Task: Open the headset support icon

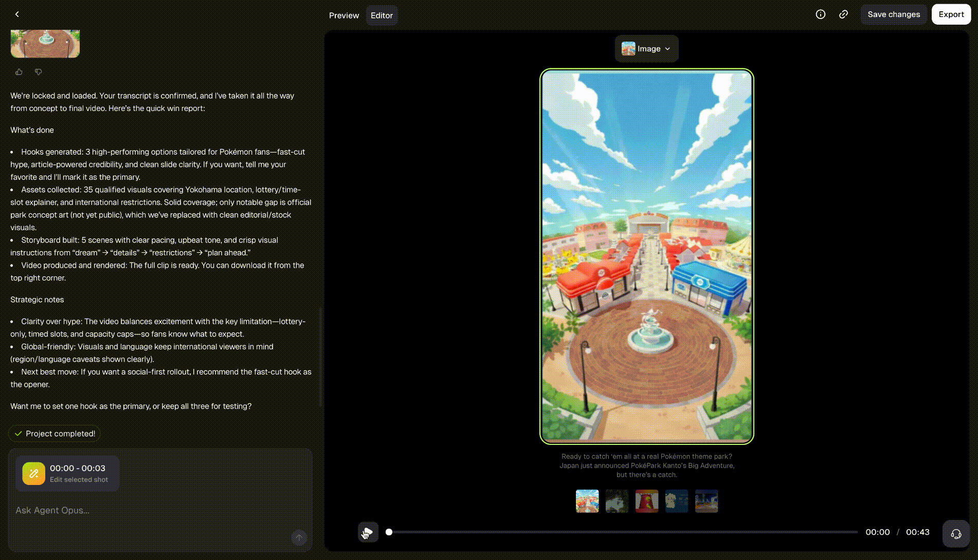Action: point(956,534)
